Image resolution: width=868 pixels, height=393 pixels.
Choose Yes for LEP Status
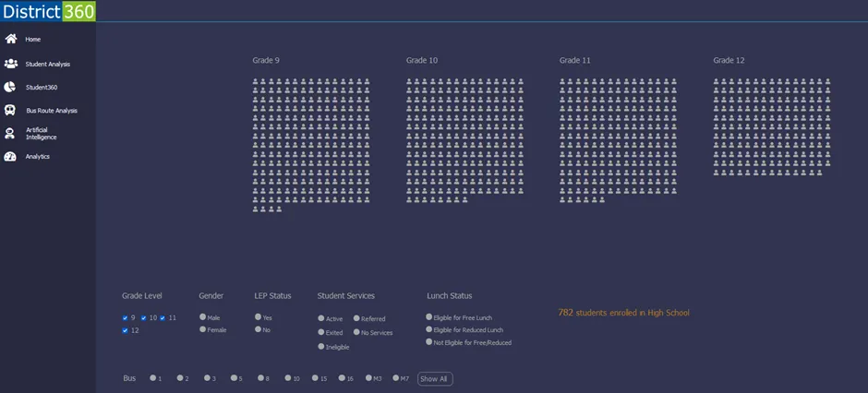click(259, 317)
